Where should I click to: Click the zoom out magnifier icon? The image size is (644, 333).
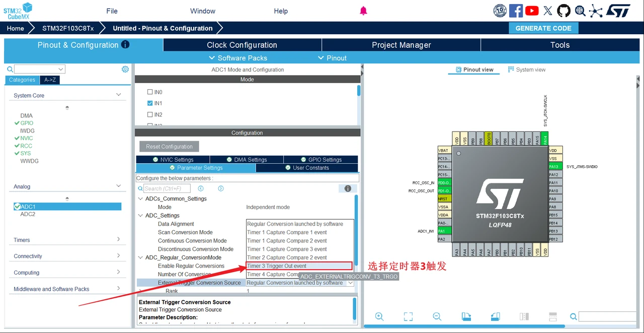tap(437, 316)
